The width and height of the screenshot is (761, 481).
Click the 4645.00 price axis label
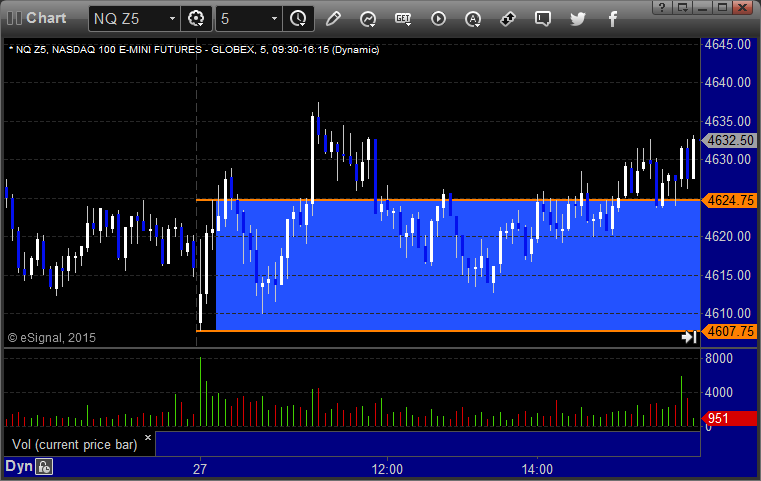pos(728,44)
